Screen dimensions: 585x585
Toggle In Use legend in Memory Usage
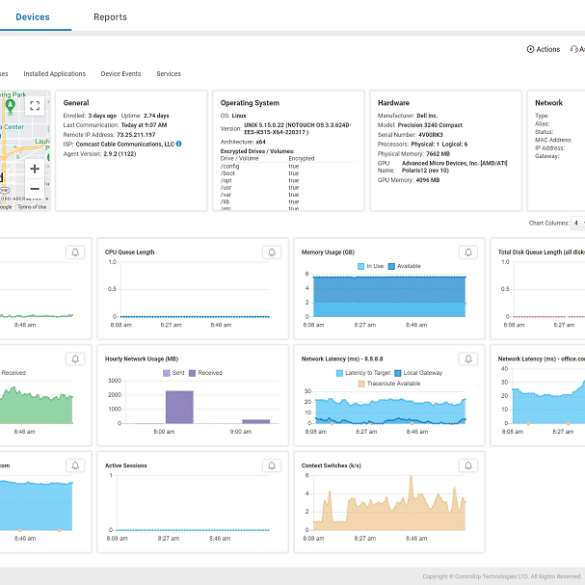(370, 266)
